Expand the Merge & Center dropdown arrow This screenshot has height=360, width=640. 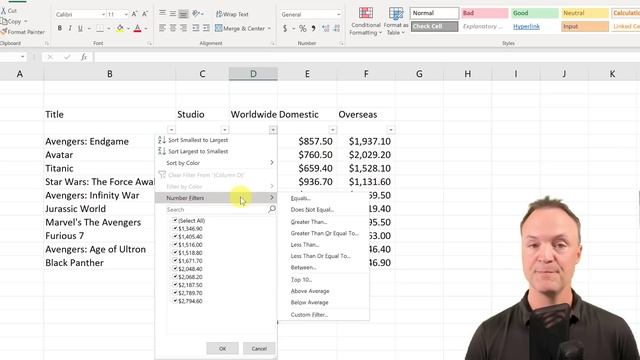pos(269,29)
